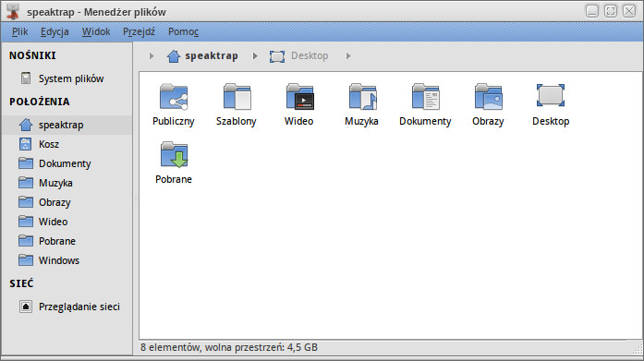Open the Plik menu
This screenshot has height=361, width=644.
pos(19,32)
